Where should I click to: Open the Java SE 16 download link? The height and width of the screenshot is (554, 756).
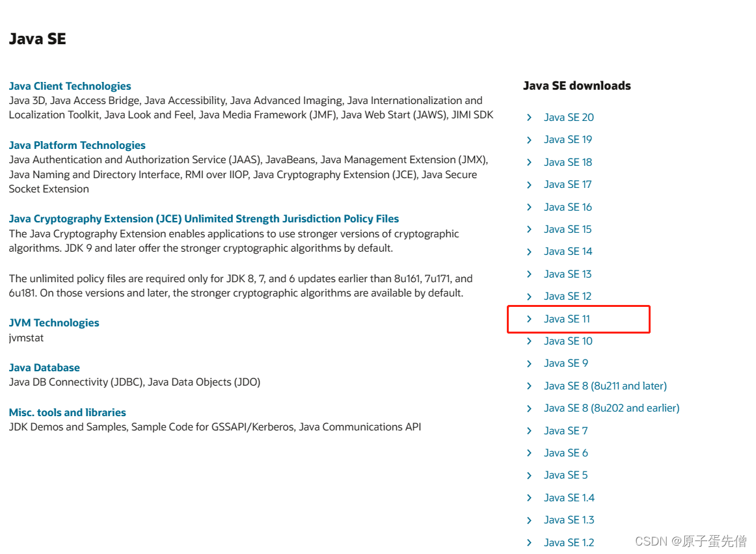(568, 206)
